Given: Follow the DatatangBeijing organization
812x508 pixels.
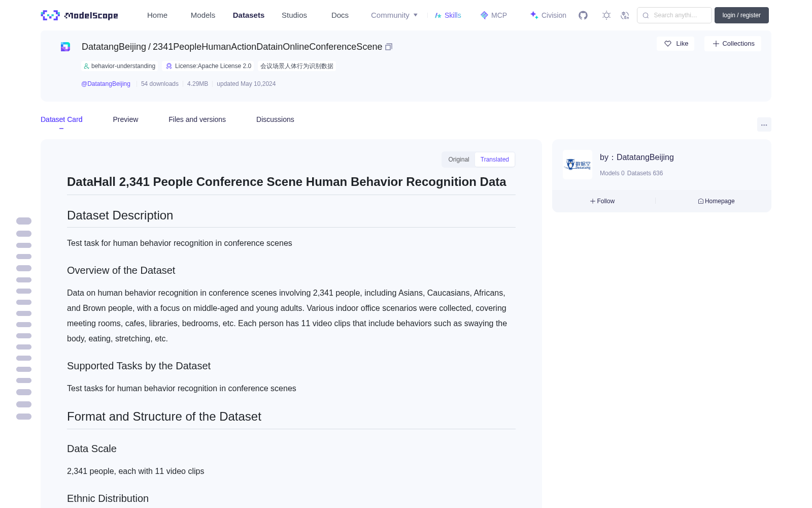Looking at the screenshot, I should coord(602,201).
